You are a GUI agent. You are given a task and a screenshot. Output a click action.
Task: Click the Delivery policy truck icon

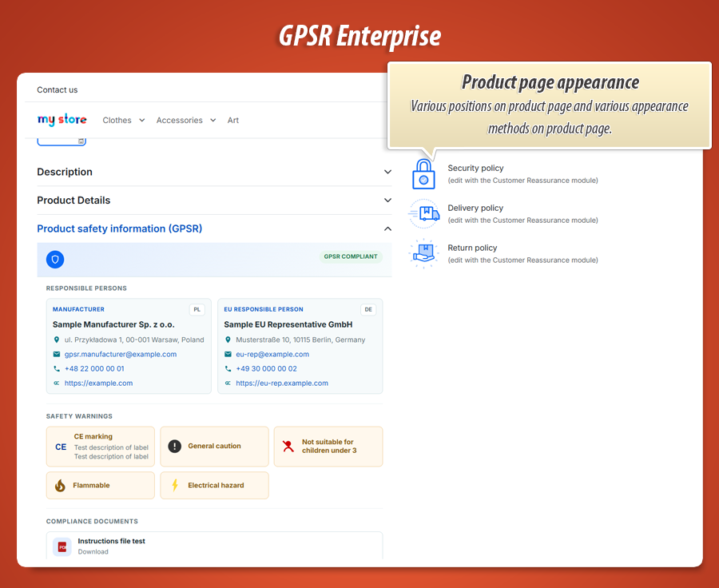pos(423,214)
